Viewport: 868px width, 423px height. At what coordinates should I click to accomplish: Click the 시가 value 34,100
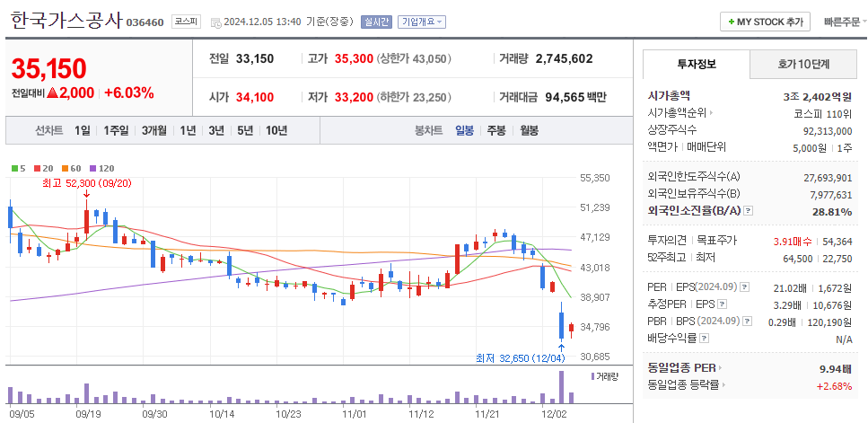pos(255,98)
